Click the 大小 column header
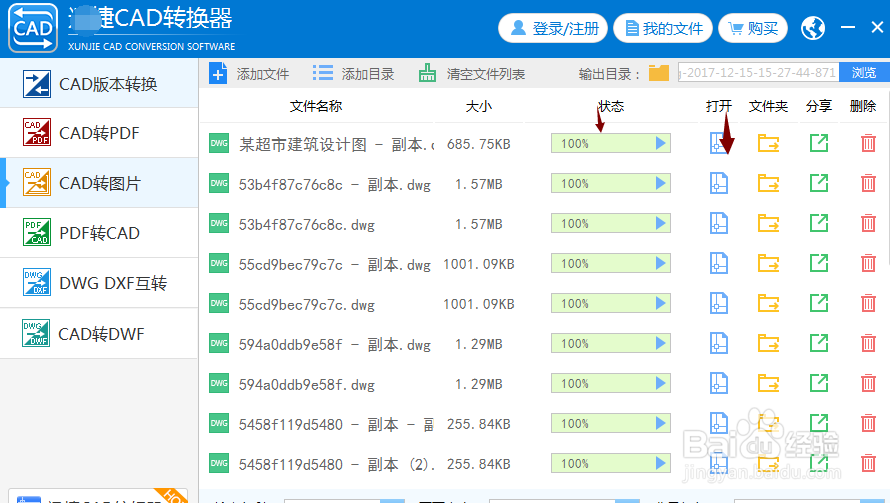The width and height of the screenshot is (890, 503). coord(478,106)
